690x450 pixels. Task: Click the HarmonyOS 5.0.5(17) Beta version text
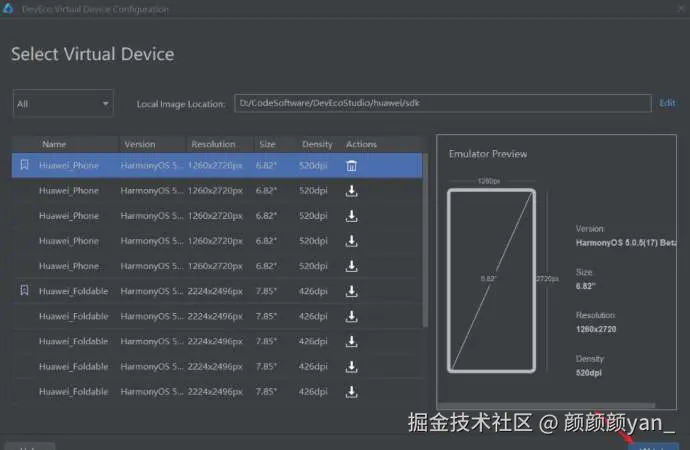point(626,242)
